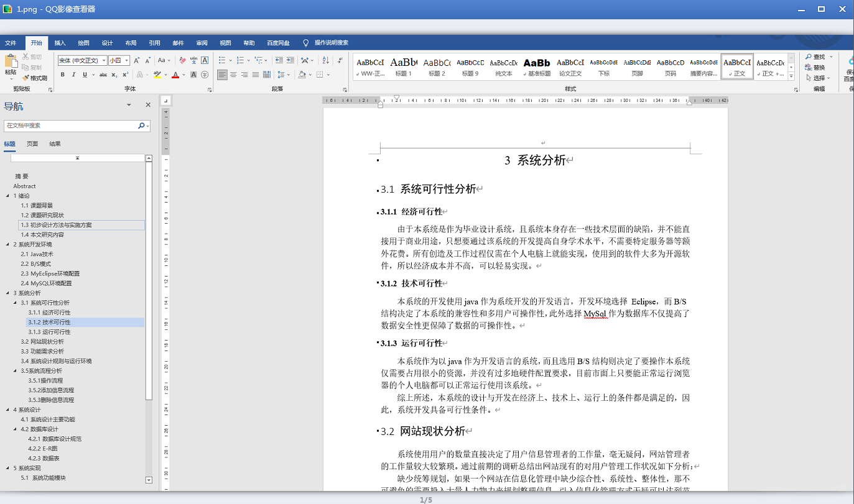Apply the 标题 1 style
The height and width of the screenshot is (504, 854).
(403, 66)
